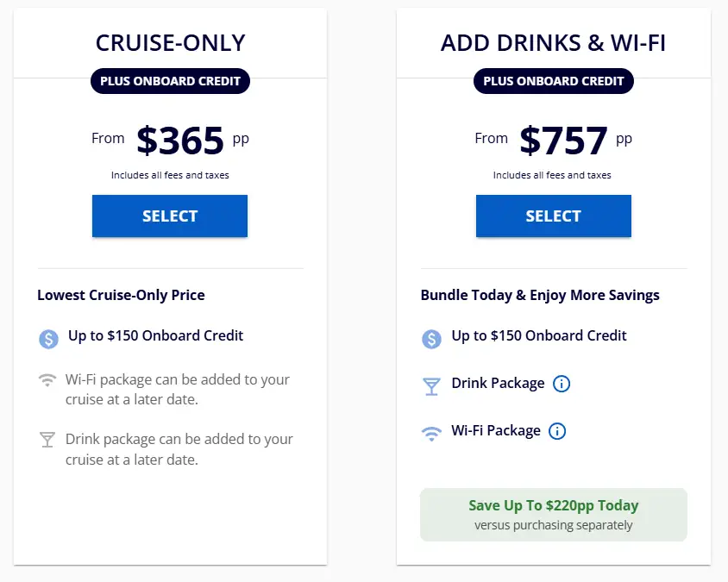Click the $365 price
Viewport: 728px width, 582px height.
point(180,141)
